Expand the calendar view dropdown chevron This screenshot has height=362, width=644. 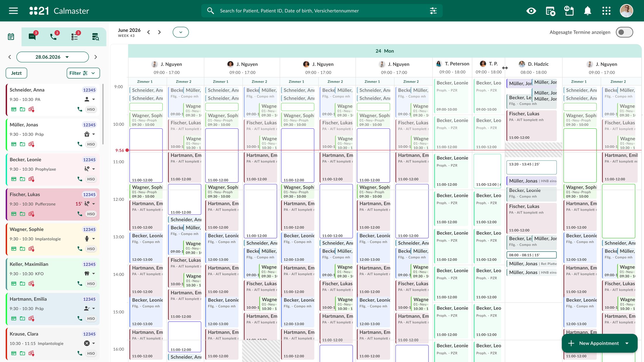[x=181, y=32]
